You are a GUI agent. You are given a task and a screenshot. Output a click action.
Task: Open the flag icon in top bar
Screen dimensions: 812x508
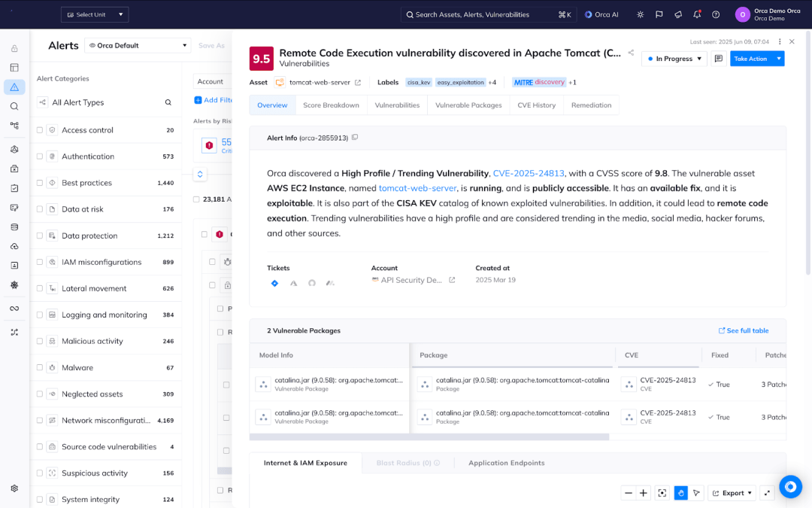tap(659, 14)
